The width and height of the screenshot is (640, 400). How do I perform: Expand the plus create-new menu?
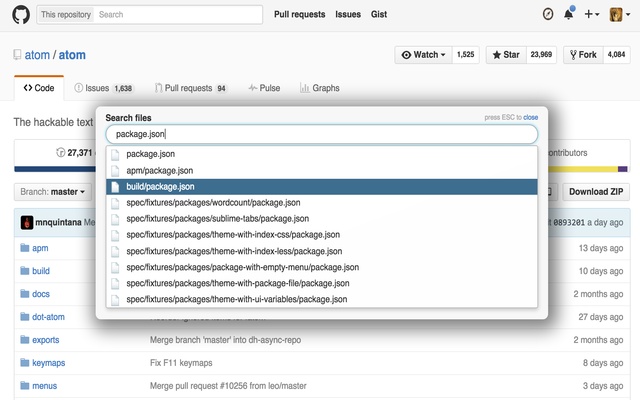(x=591, y=14)
